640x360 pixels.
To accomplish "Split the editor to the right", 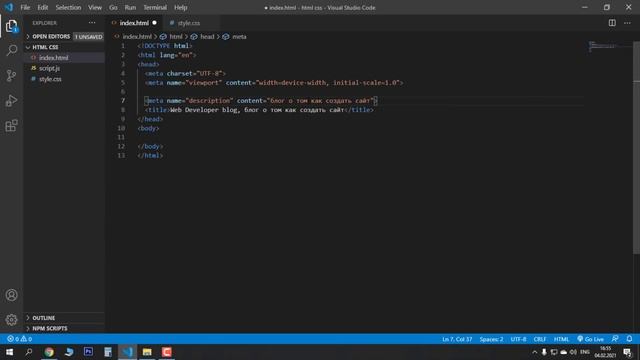I will coord(612,23).
